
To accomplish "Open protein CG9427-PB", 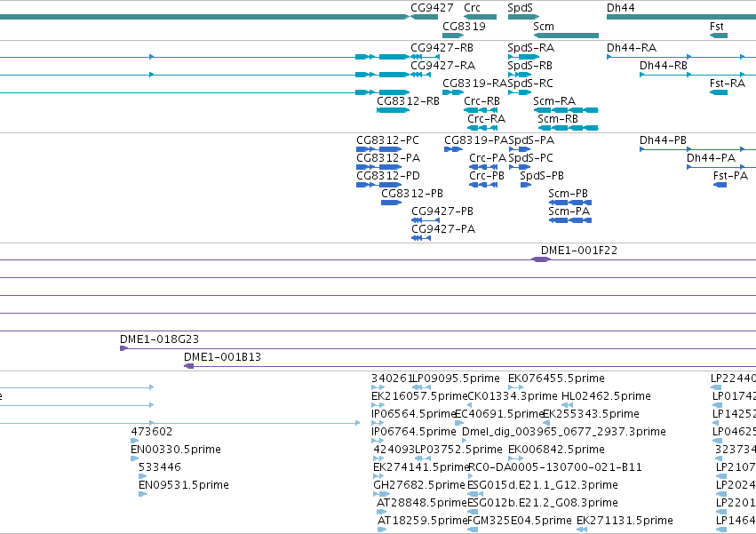I will (x=442, y=211).
